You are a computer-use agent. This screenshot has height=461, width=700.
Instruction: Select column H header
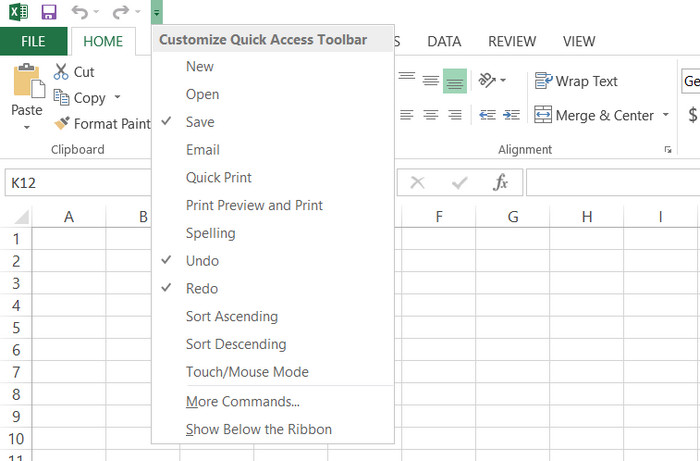point(587,216)
